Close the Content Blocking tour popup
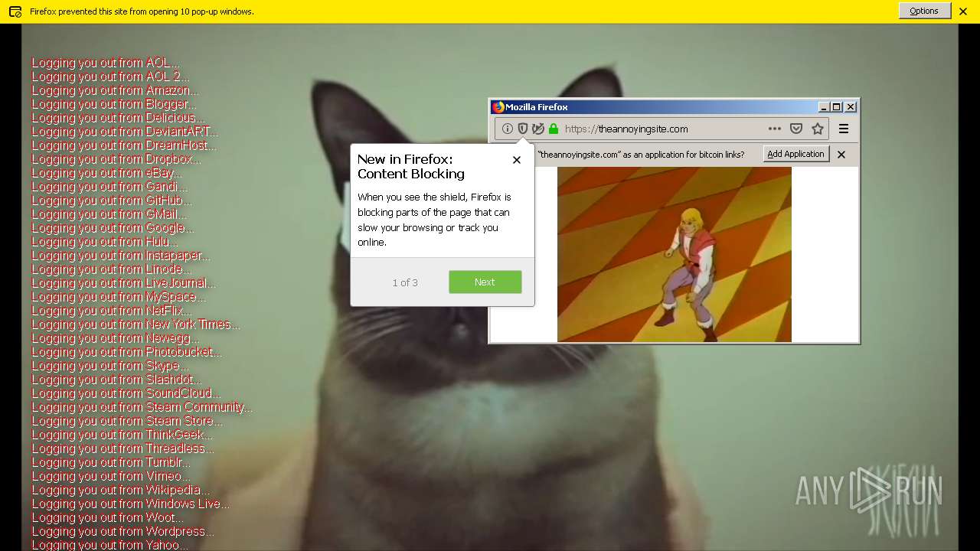980x551 pixels. point(517,160)
